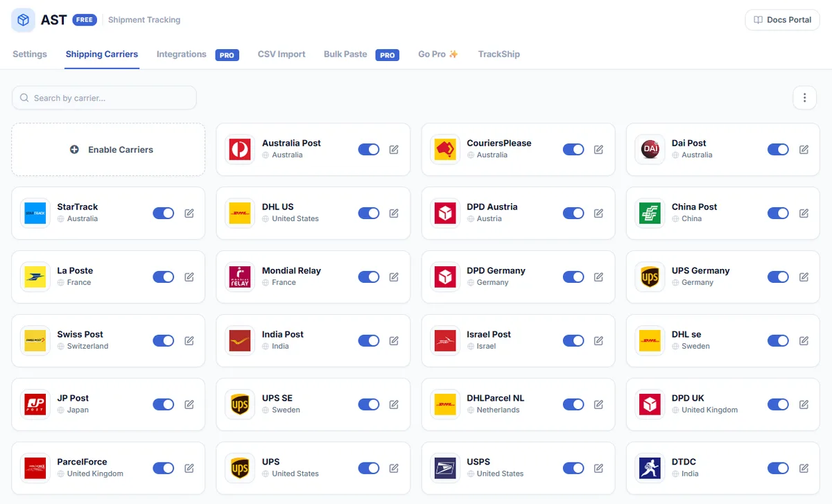Open the Bulk Paste PRO tab

[361, 54]
